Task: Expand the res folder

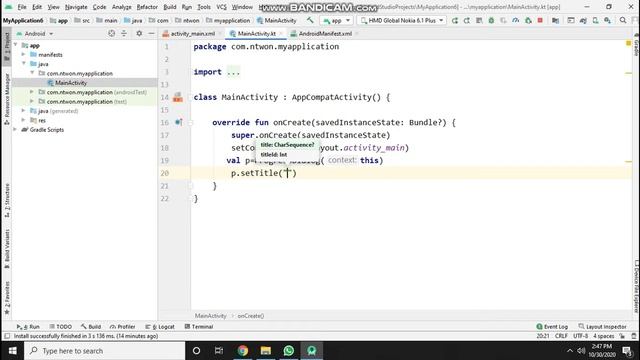Action: click(24, 120)
